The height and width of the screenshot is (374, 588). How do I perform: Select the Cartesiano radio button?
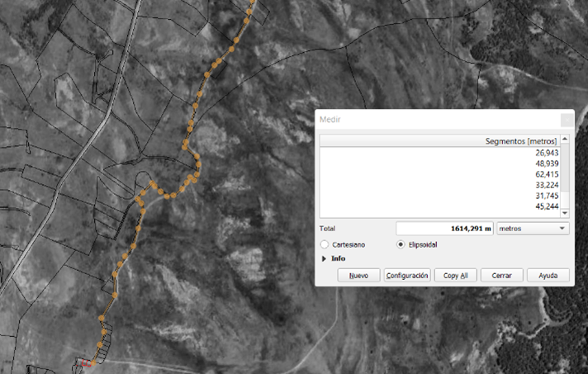(x=325, y=244)
